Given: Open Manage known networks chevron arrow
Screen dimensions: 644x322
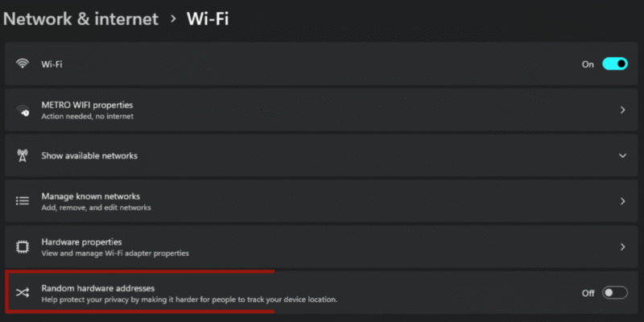Looking at the screenshot, I should pyautogui.click(x=622, y=200).
